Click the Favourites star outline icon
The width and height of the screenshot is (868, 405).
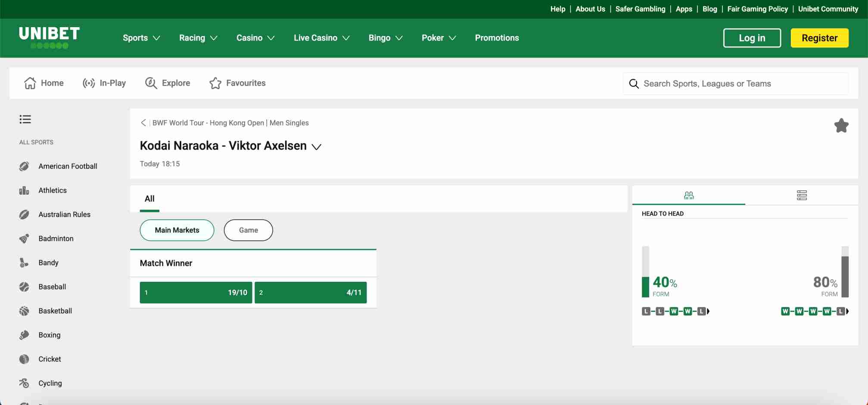[x=215, y=83]
